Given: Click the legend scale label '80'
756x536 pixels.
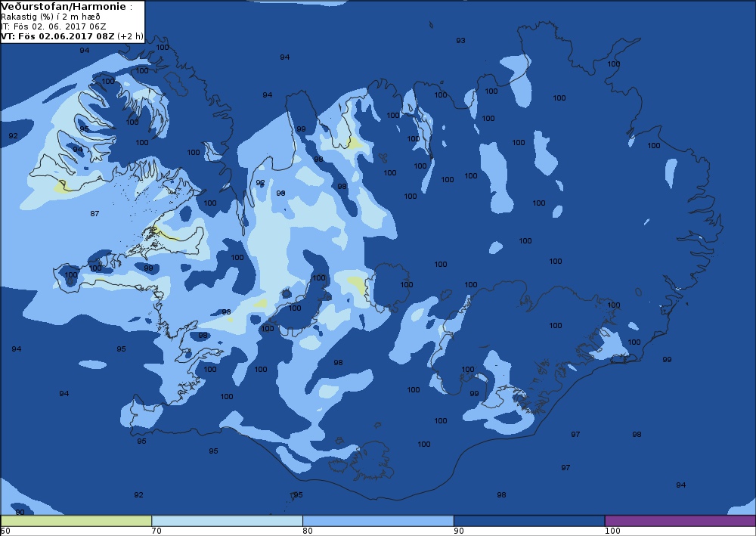Looking at the screenshot, I should tap(308, 531).
